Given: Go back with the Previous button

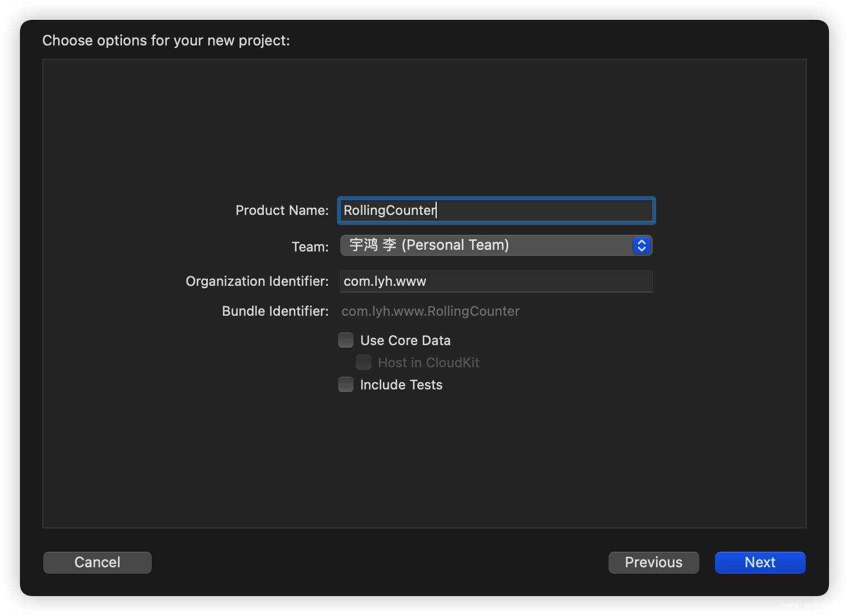Looking at the screenshot, I should pos(653,562).
